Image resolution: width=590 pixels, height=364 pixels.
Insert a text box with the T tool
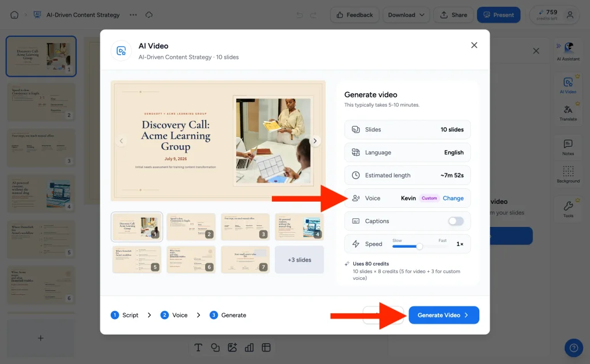click(x=198, y=347)
